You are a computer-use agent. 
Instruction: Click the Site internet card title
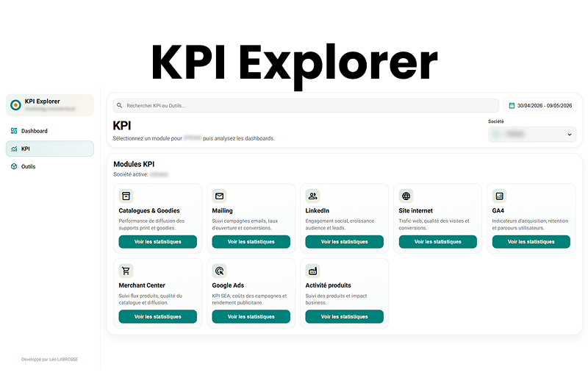416,211
